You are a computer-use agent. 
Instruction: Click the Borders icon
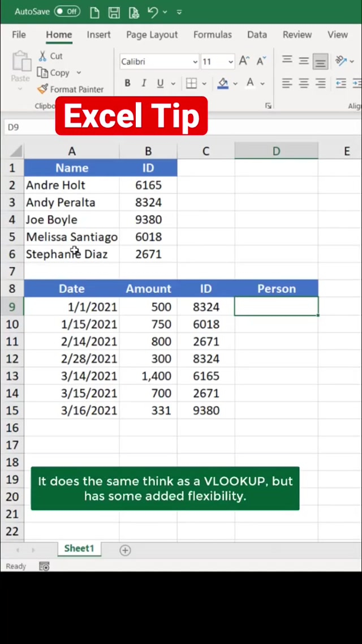tap(192, 83)
